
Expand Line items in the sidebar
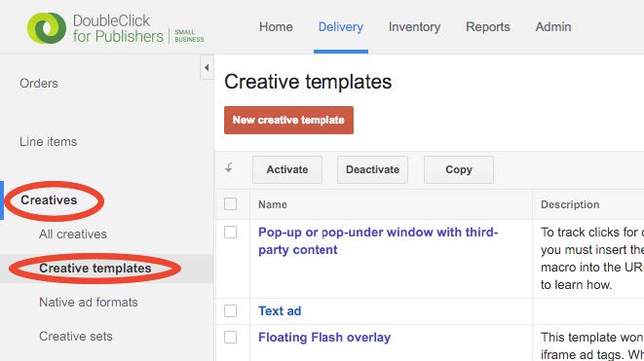click(x=49, y=141)
